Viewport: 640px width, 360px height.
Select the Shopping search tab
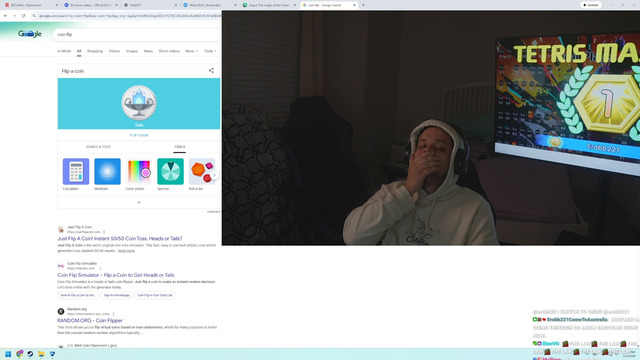point(95,51)
